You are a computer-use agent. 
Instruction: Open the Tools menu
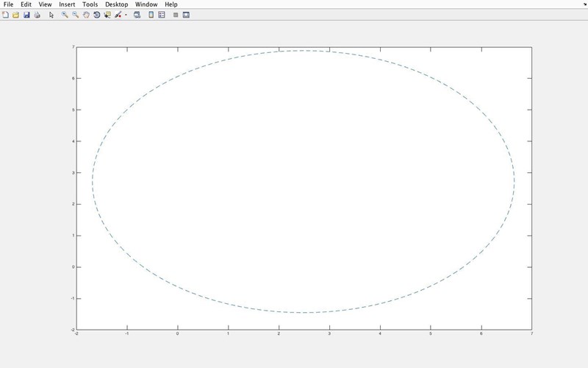click(x=91, y=4)
